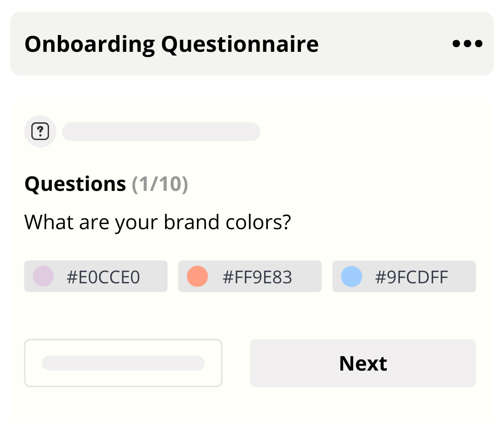Click the (1/10) progress counter
This screenshot has width=504, height=435.
coord(160,184)
